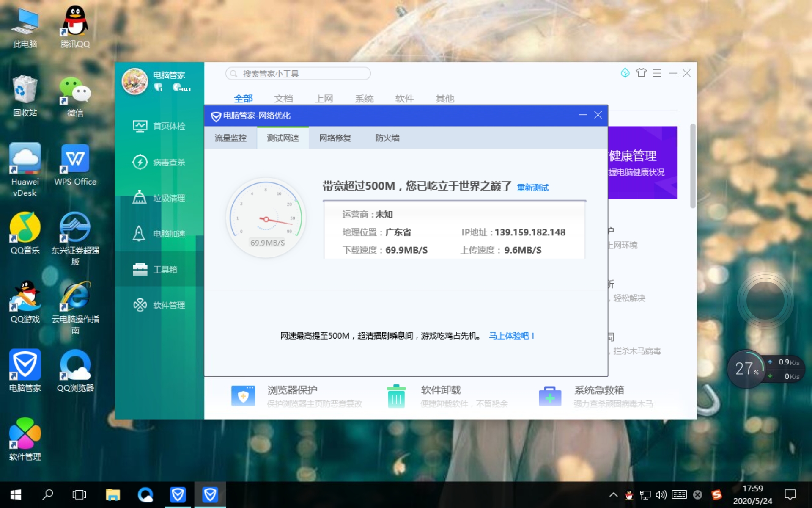This screenshot has width=812, height=508.
Task: Switch to the 流量监控 tab
Action: 231,138
